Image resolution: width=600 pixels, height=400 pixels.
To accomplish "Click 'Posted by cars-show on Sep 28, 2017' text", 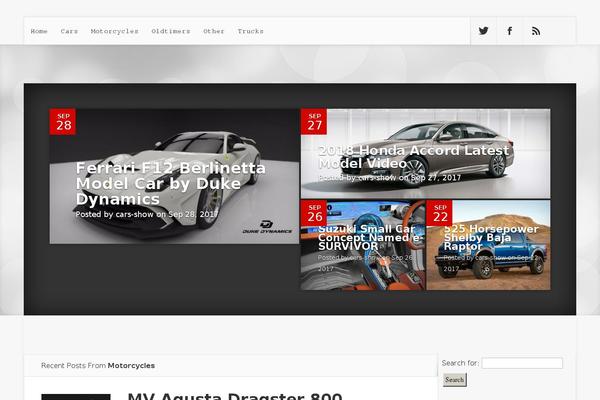I will 147,214.
